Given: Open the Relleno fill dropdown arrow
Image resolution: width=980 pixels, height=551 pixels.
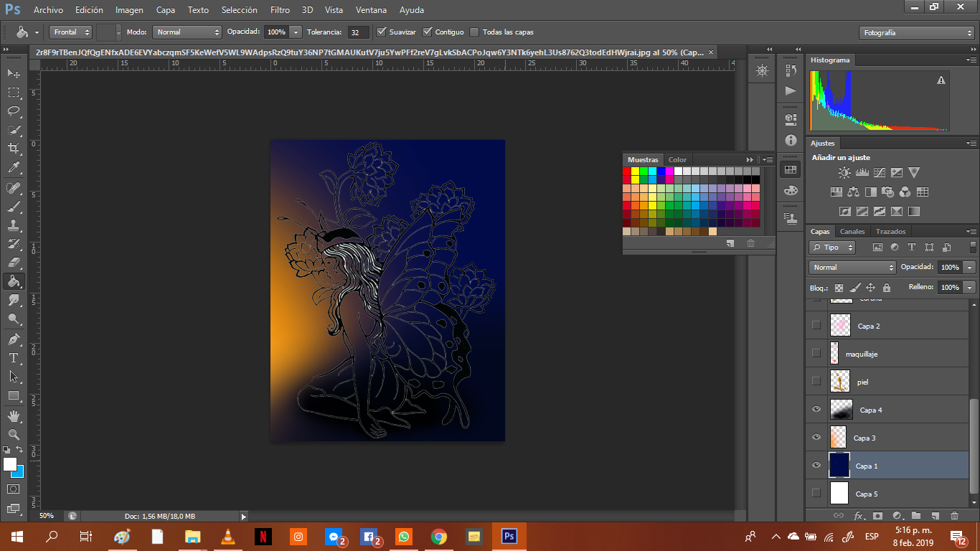Looking at the screenshot, I should pyautogui.click(x=970, y=288).
